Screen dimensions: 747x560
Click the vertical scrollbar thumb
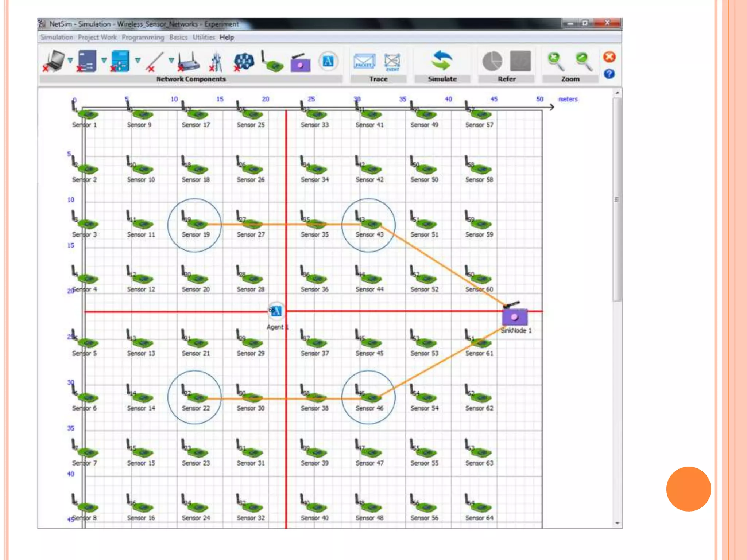pos(617,199)
